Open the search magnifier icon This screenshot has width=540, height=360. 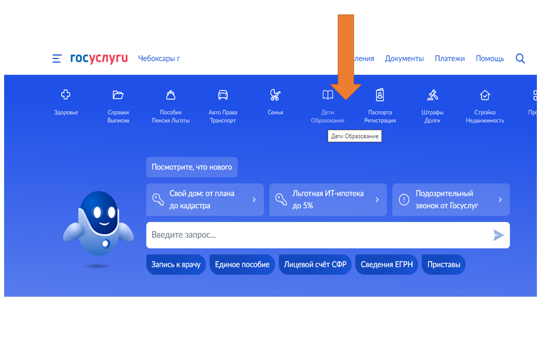coord(520,59)
